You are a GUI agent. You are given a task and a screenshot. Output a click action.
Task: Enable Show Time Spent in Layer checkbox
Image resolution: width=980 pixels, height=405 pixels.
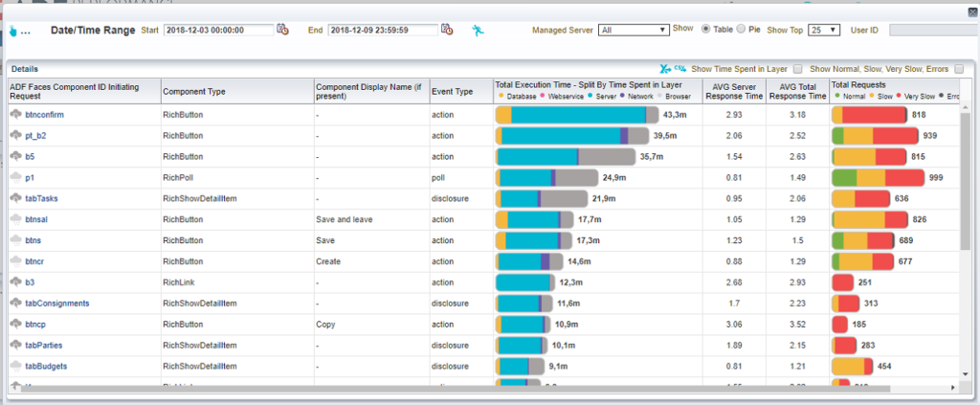pos(795,69)
